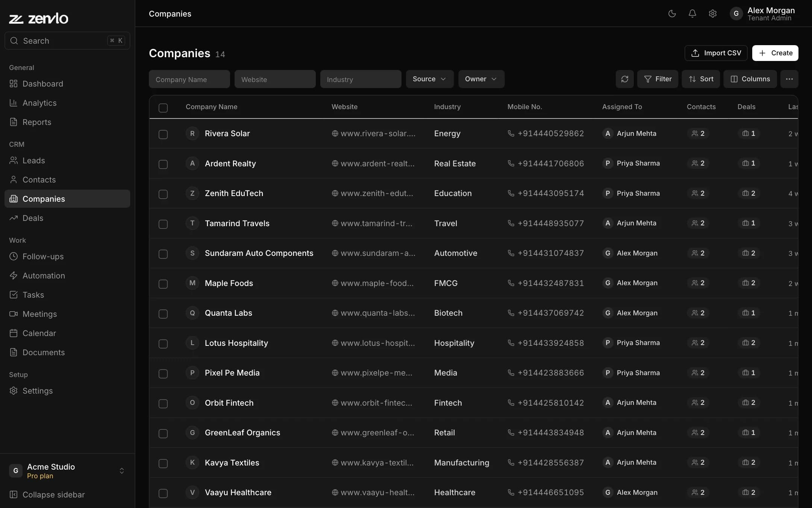Click the refresh table icon

click(x=624, y=79)
